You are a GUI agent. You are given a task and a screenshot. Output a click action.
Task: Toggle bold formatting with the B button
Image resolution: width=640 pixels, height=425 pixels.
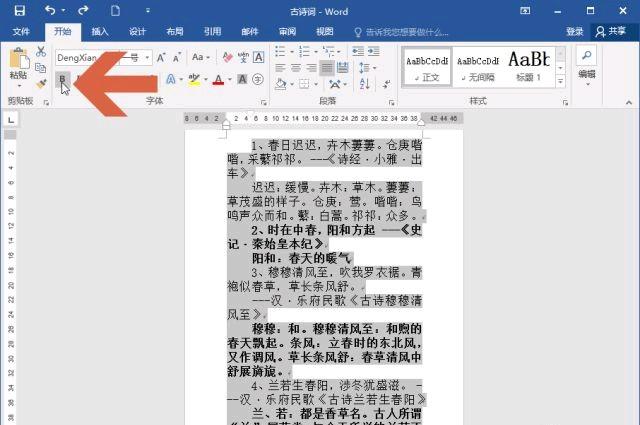coord(62,79)
